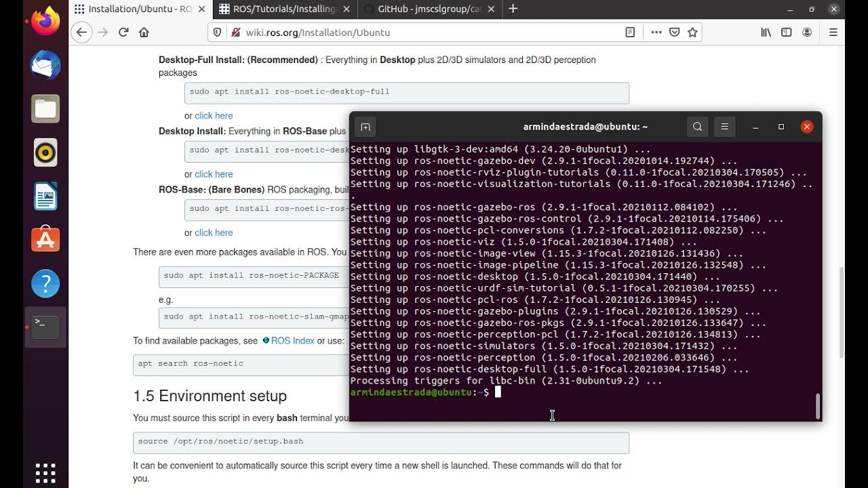Close the terminal window

pyautogui.click(x=807, y=127)
